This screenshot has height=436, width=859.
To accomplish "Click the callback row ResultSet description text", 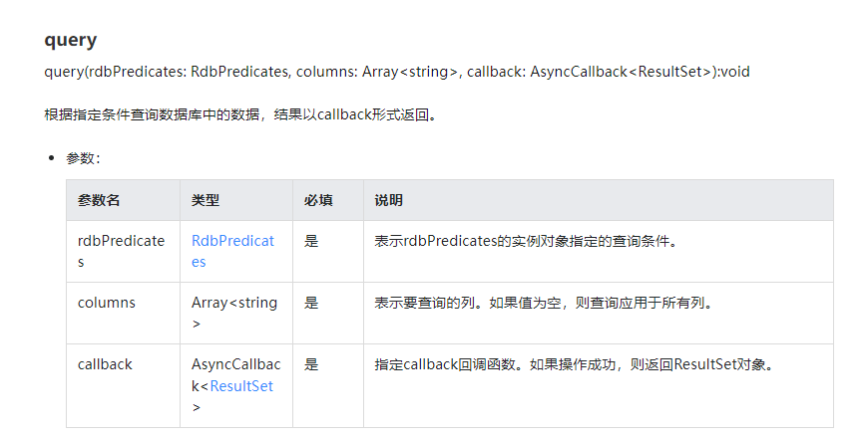I will tap(574, 365).
